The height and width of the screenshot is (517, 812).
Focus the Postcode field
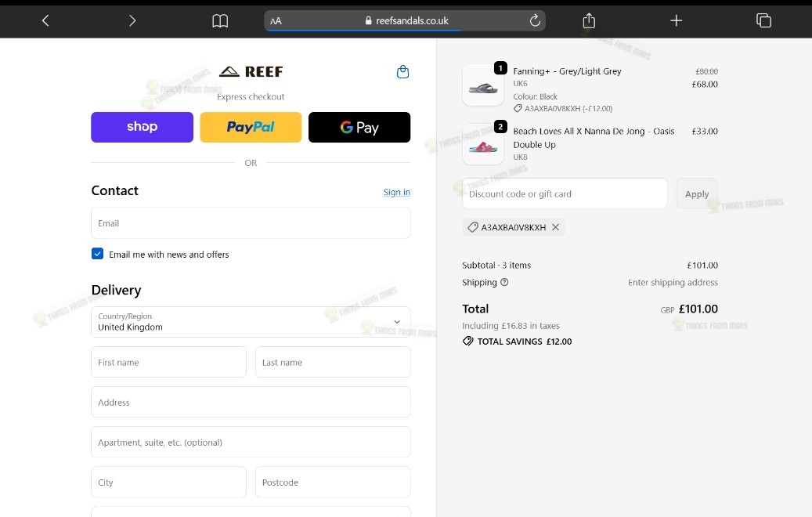(x=333, y=483)
